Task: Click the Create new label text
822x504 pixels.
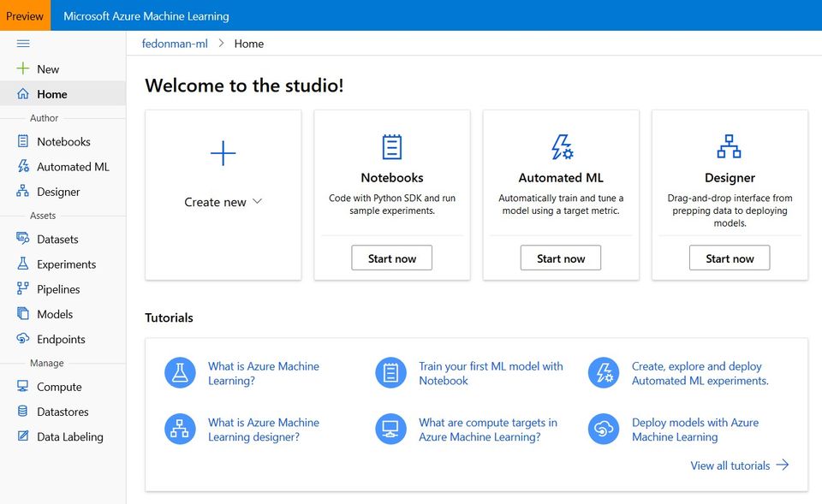Action: (x=215, y=202)
